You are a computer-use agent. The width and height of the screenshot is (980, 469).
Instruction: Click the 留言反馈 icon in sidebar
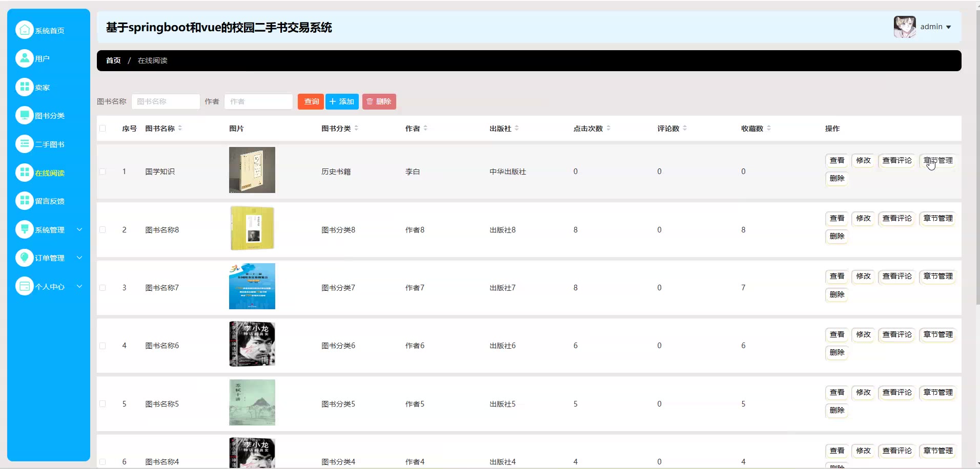point(24,201)
